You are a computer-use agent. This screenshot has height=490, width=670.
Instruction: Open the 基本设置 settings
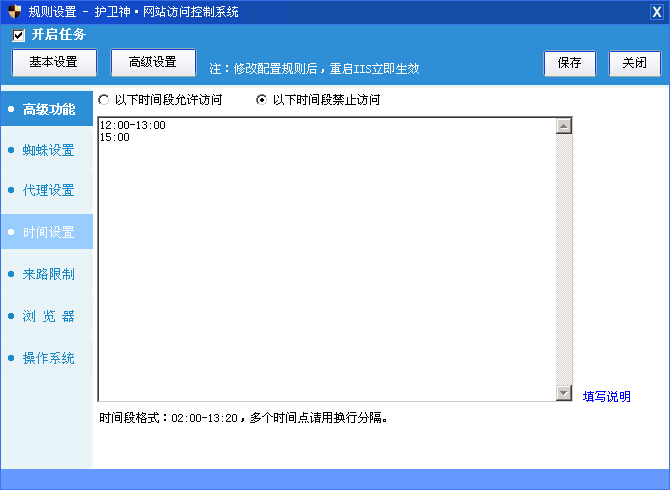54,62
